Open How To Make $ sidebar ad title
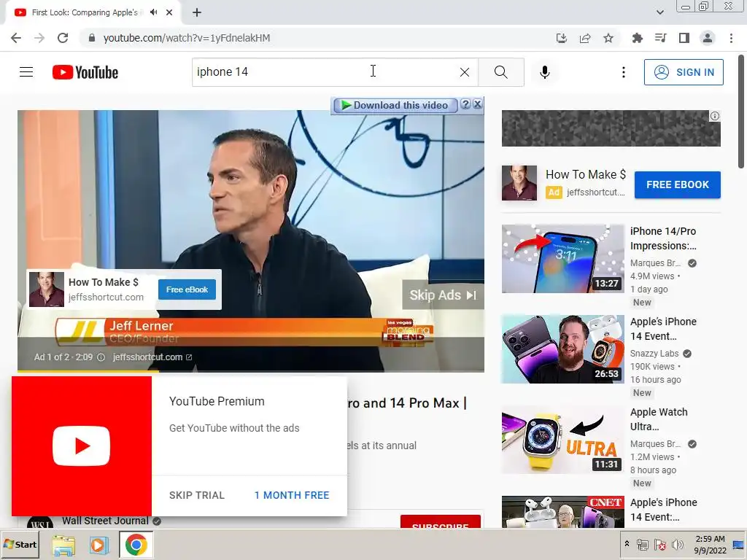Screen dimensions: 747x560 [586, 175]
